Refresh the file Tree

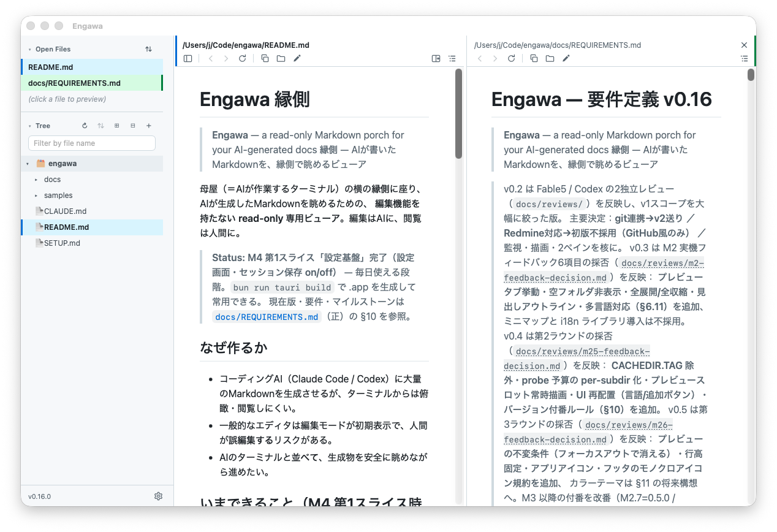pos(85,126)
